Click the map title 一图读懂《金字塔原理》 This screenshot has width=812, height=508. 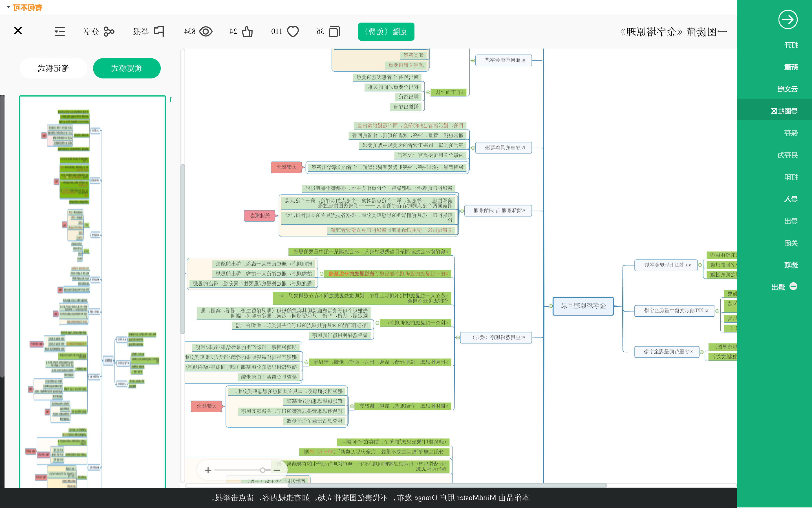pyautogui.click(x=673, y=32)
